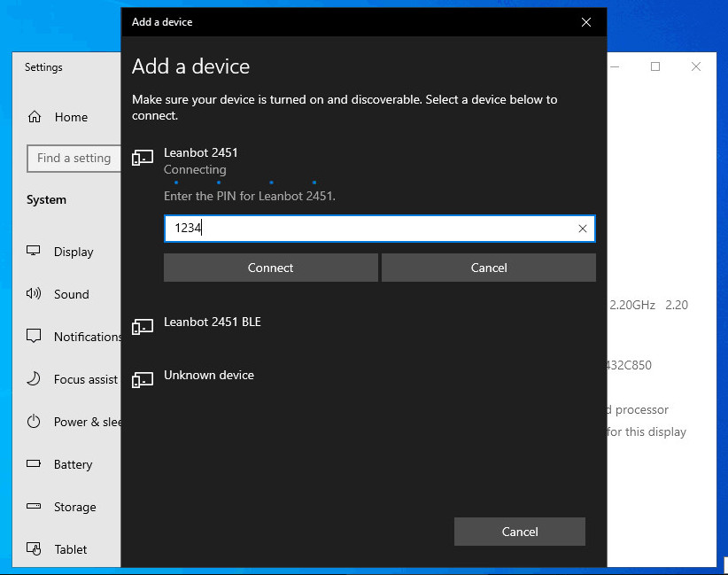Image resolution: width=728 pixels, height=575 pixels.
Task: Select Storage in the Settings sidebar
Action: tap(75, 507)
